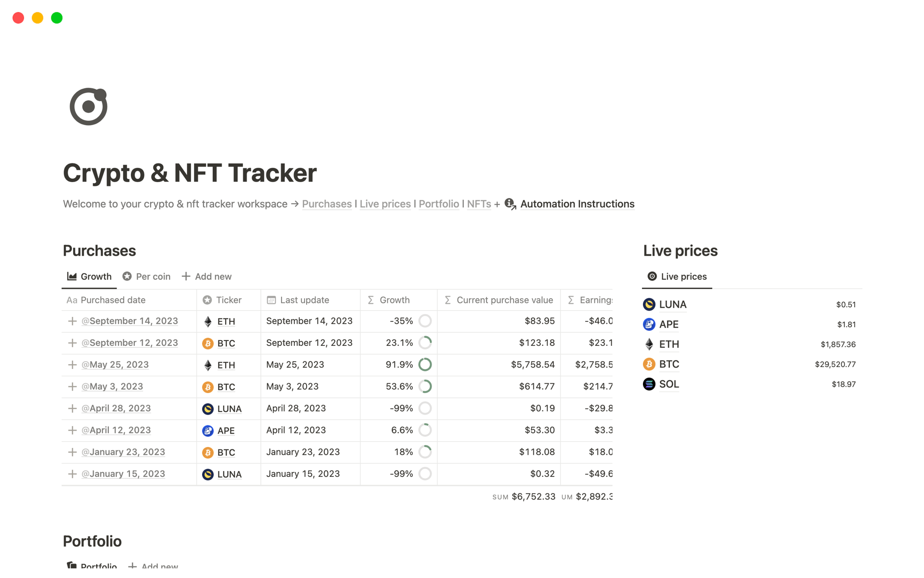Open the Live prices view tab
The height and width of the screenshot is (578, 924).
tap(677, 276)
